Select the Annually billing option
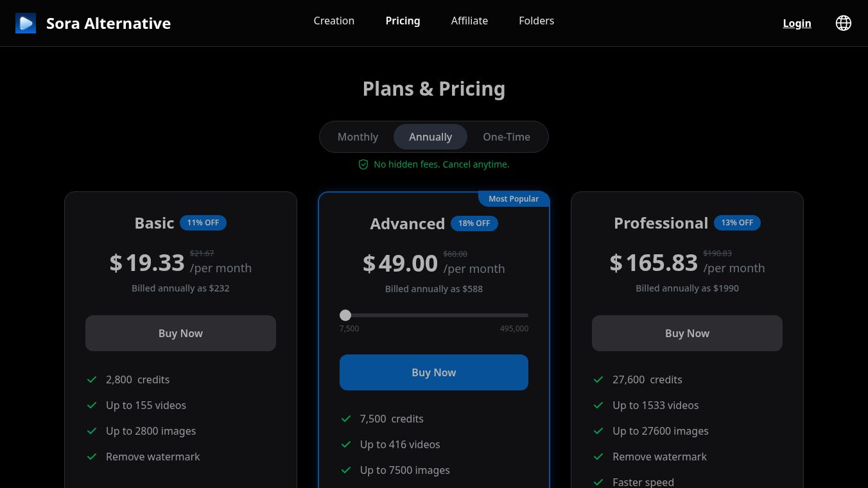 430,137
